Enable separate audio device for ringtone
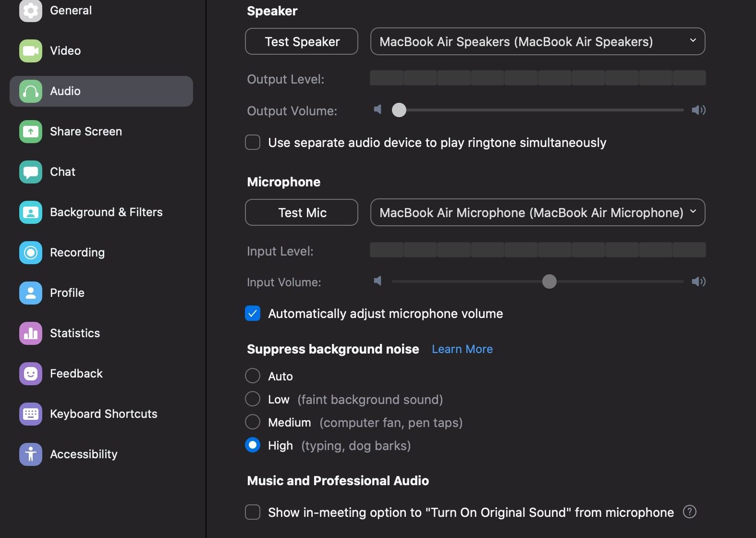This screenshot has width=756, height=538. [253, 143]
